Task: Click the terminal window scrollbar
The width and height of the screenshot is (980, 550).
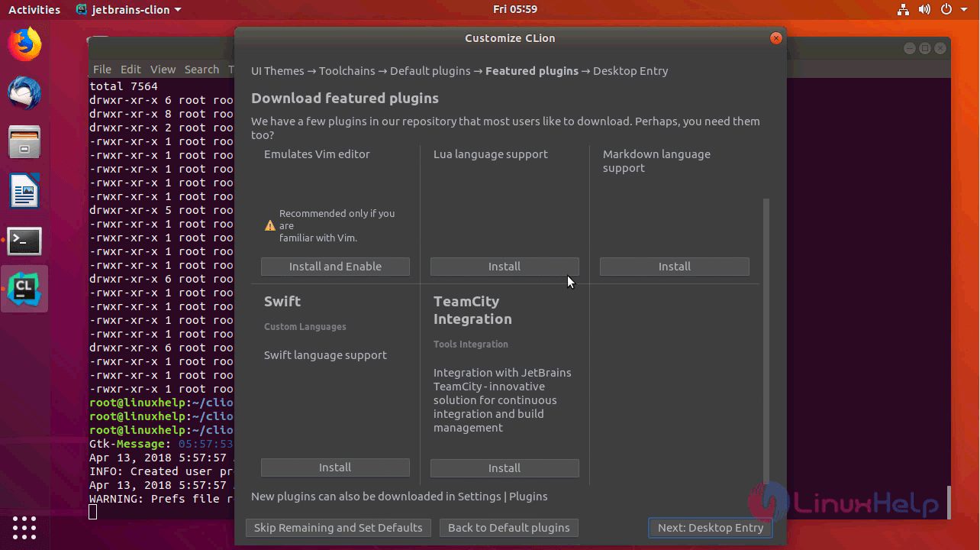Action: click(x=949, y=502)
